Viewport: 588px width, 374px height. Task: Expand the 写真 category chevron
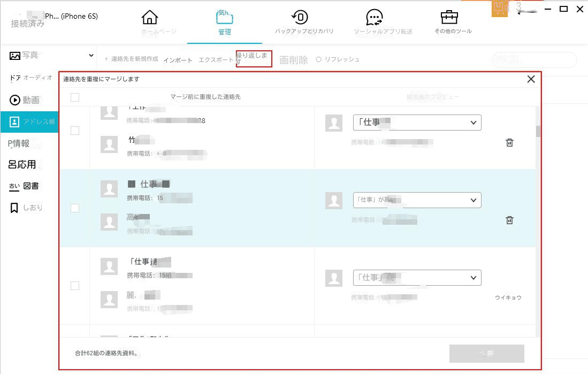[91, 55]
